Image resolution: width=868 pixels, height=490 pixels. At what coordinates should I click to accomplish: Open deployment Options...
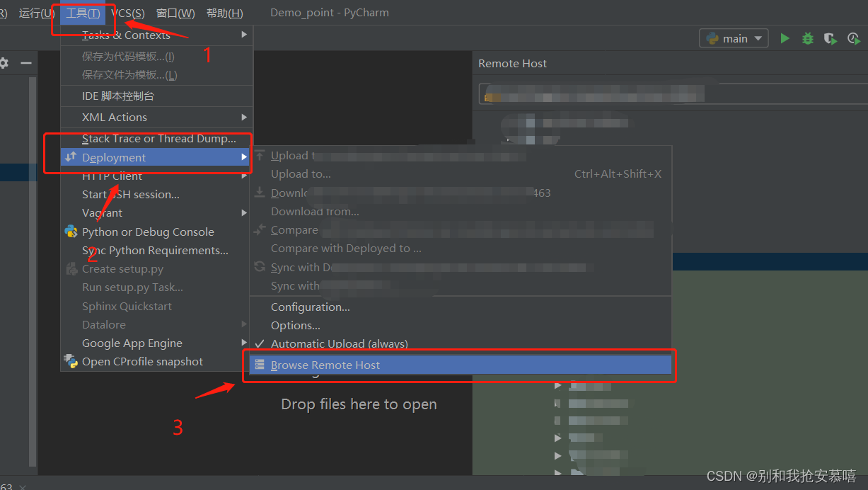(460, 325)
